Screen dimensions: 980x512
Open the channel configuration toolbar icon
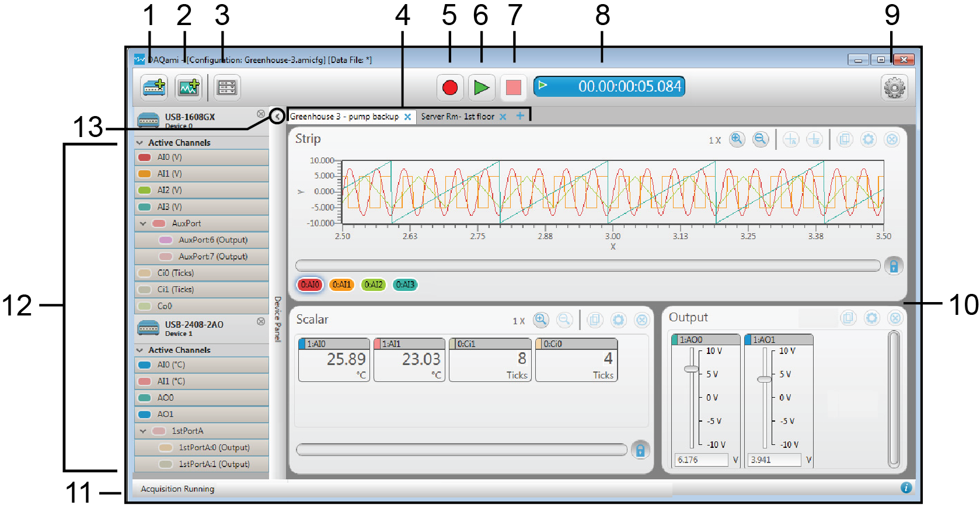tap(226, 87)
